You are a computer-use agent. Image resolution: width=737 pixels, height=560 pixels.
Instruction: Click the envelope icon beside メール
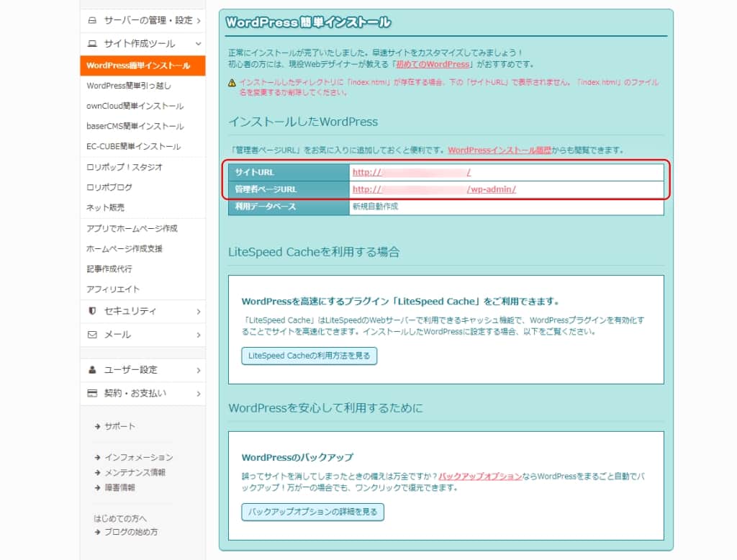[92, 334]
